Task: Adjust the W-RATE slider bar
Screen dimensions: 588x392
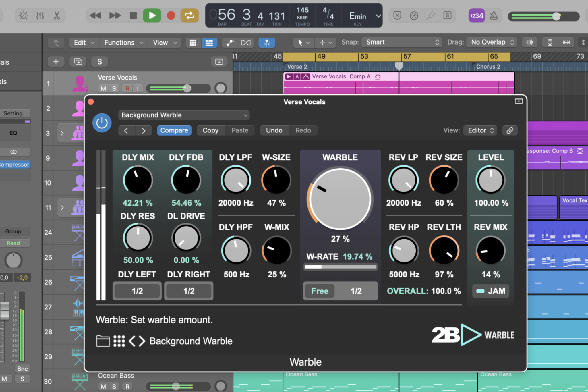Action: (340, 267)
